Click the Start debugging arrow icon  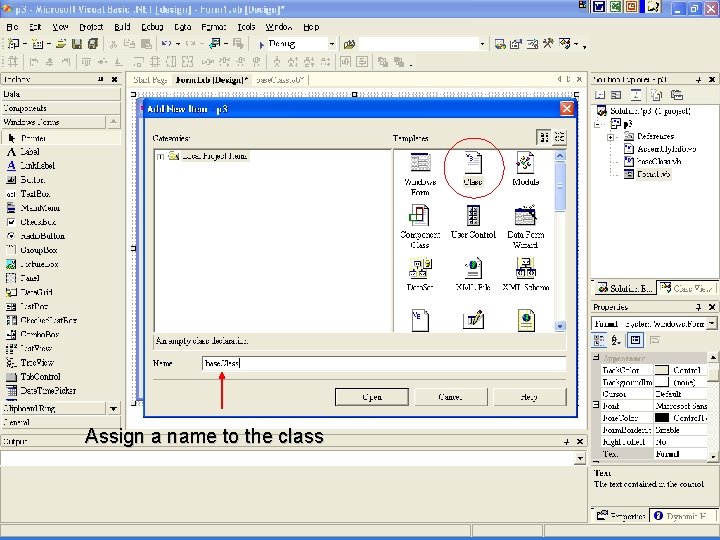[261, 45]
